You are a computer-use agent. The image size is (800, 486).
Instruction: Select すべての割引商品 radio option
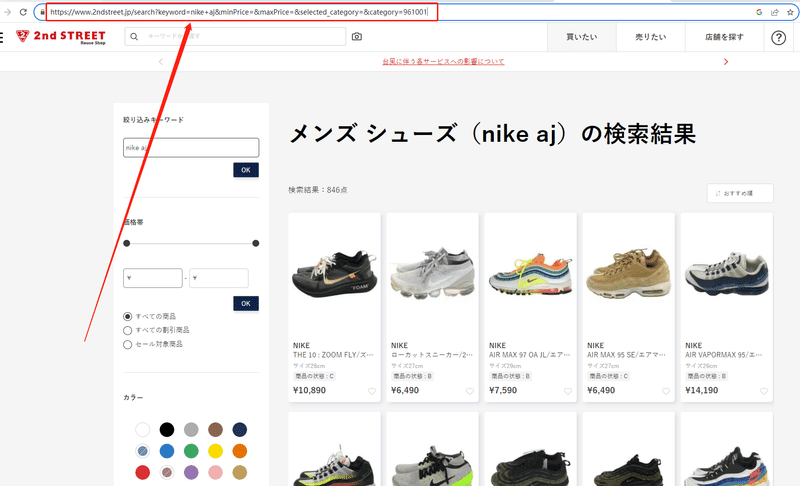pos(128,330)
